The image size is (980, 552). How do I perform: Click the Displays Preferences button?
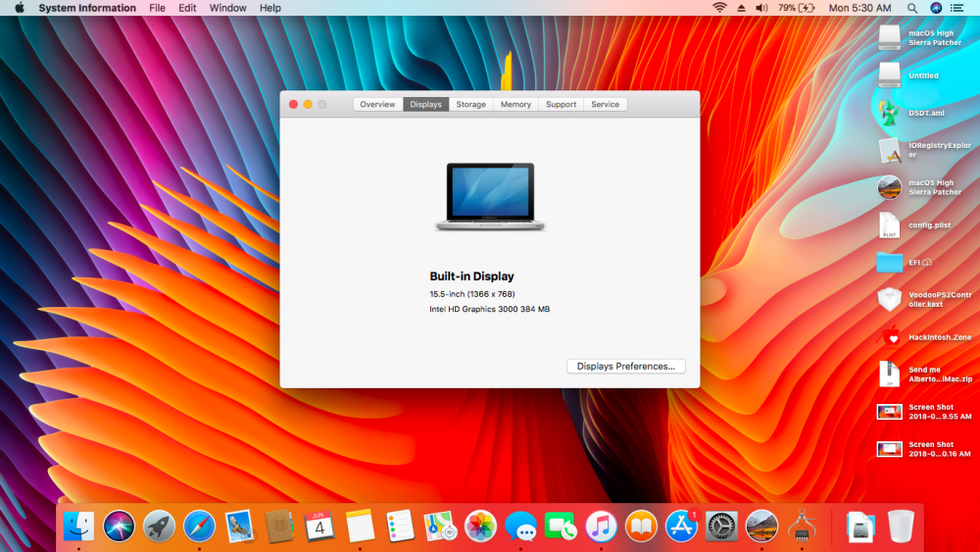625,367
